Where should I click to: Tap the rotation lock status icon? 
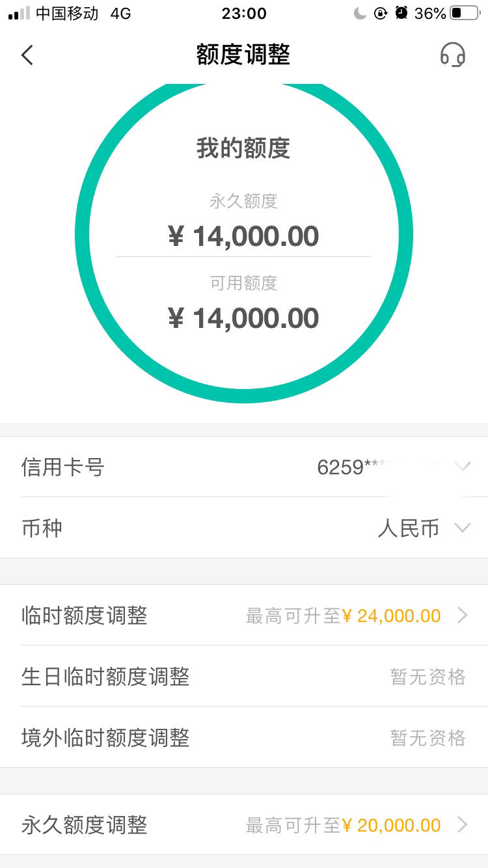tap(381, 13)
